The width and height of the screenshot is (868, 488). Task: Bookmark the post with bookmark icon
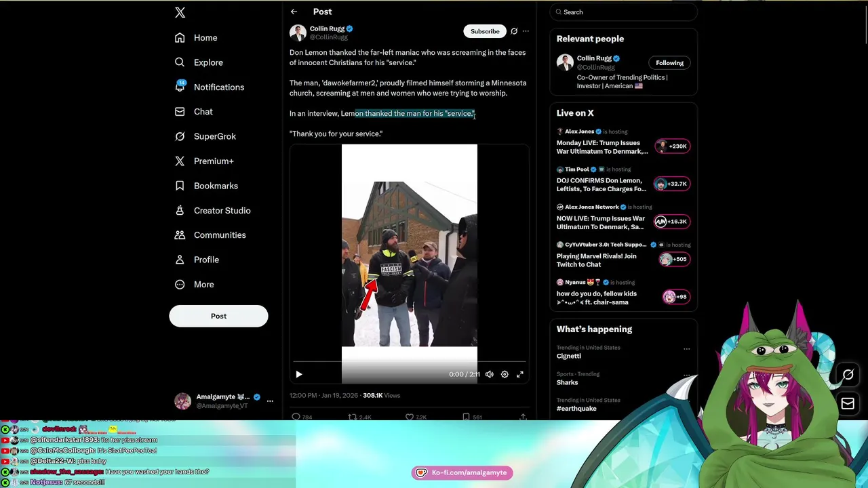(466, 417)
